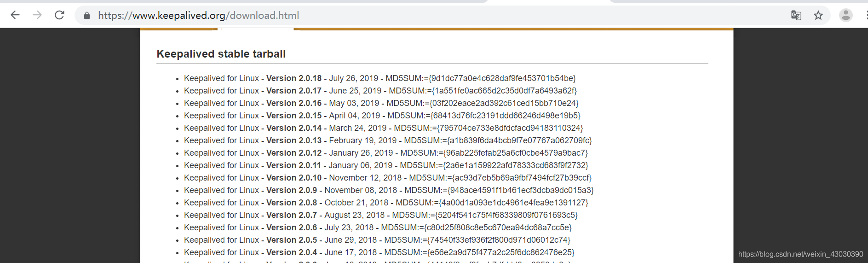The width and height of the screenshot is (868, 263).
Task: View site security lock information
Action: point(86,16)
